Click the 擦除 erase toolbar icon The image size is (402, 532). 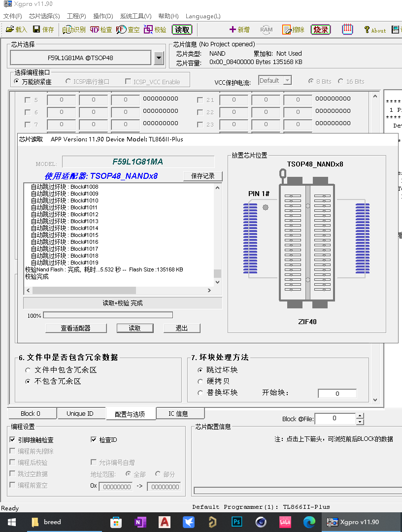[x=293, y=30]
